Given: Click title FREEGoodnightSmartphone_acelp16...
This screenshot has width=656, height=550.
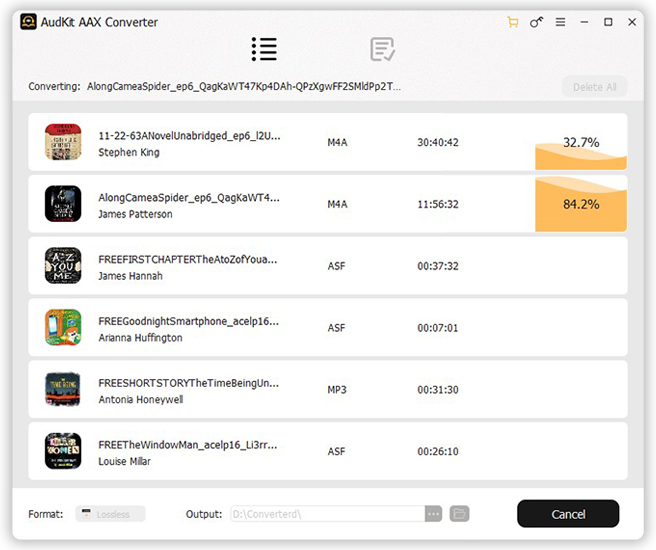Looking at the screenshot, I should point(189,322).
